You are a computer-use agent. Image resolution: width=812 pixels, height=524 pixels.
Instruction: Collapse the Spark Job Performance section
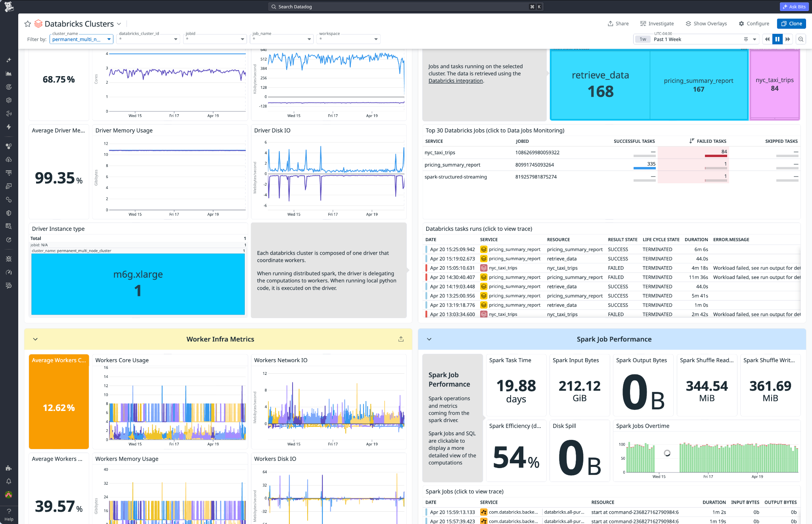click(x=429, y=339)
